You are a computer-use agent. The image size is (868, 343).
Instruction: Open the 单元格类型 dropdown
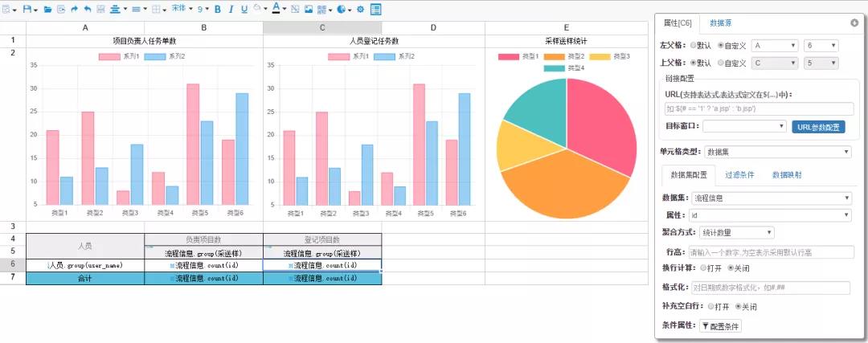coord(778,151)
